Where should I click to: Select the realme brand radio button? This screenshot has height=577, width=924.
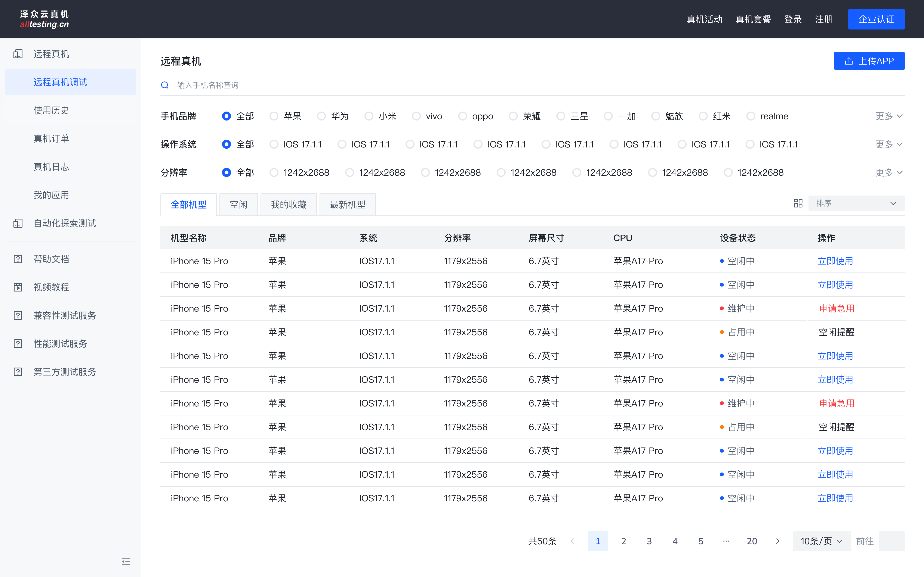pos(750,116)
